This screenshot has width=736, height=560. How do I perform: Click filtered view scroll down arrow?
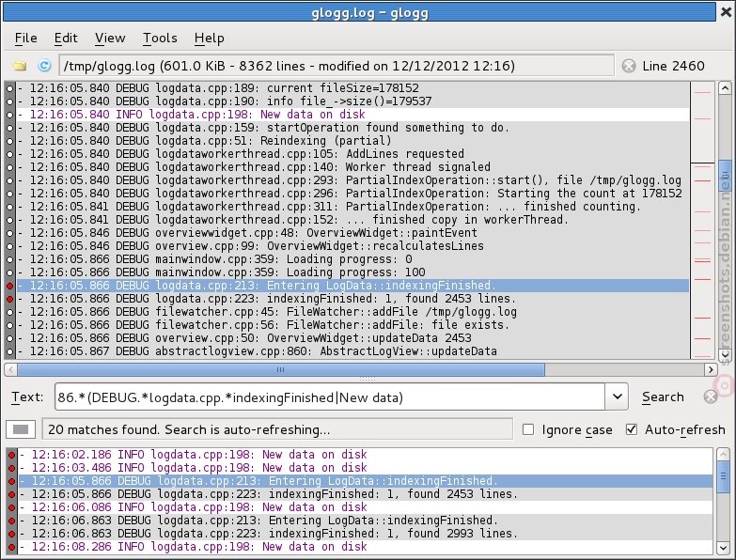point(724,548)
